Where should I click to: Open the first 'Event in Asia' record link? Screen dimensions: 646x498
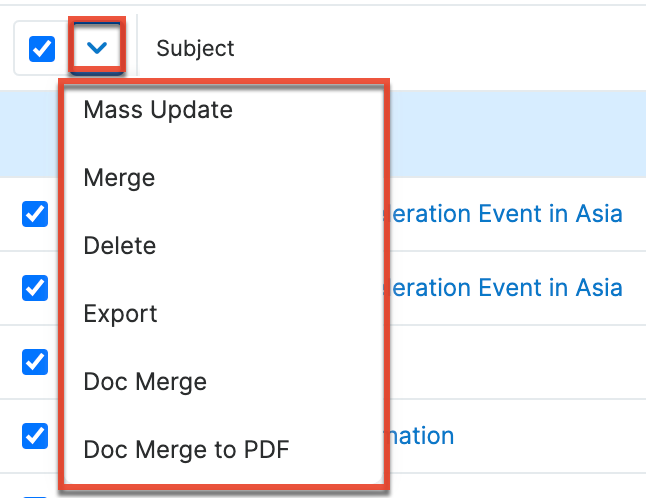[505, 214]
